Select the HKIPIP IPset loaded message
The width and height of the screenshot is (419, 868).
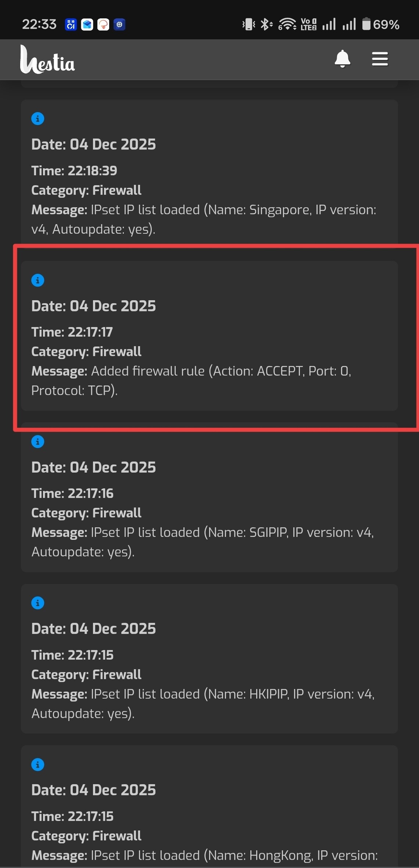203,703
